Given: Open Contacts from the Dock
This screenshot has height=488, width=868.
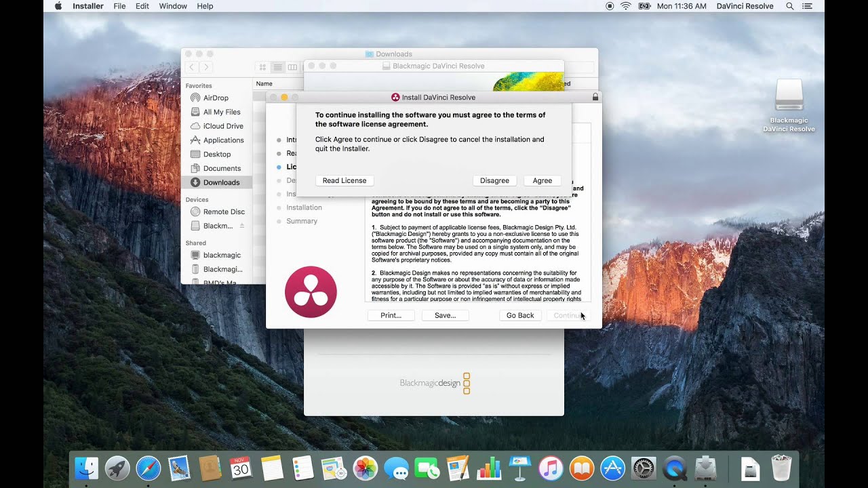Looking at the screenshot, I should [210, 468].
